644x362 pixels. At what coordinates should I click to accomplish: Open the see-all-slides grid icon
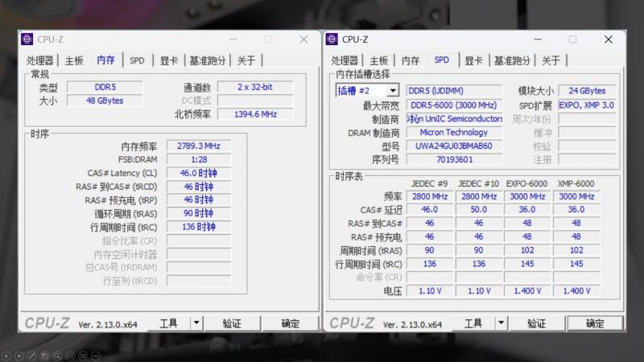(x=45, y=356)
